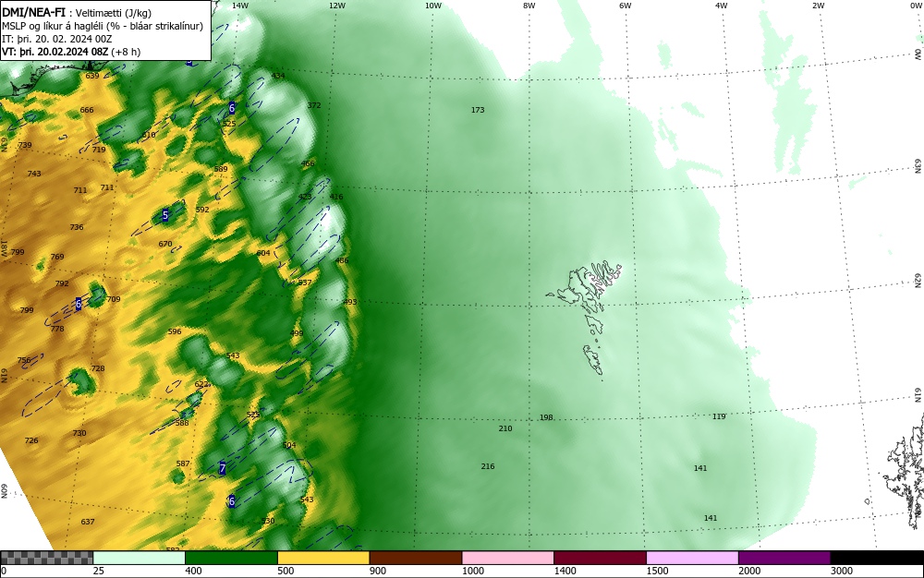Click the CAPE value 670
Viewport: 924px width, 578px height.
(x=165, y=244)
